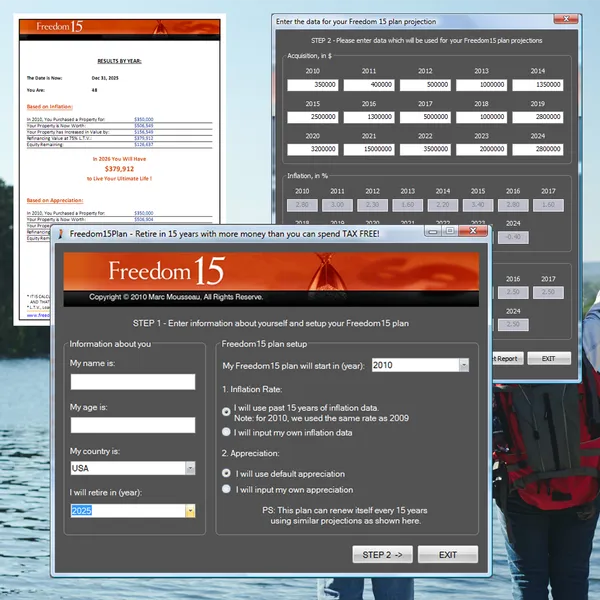Click the 2012 acquisition field showing 500000
600x600 pixels.
pos(425,85)
